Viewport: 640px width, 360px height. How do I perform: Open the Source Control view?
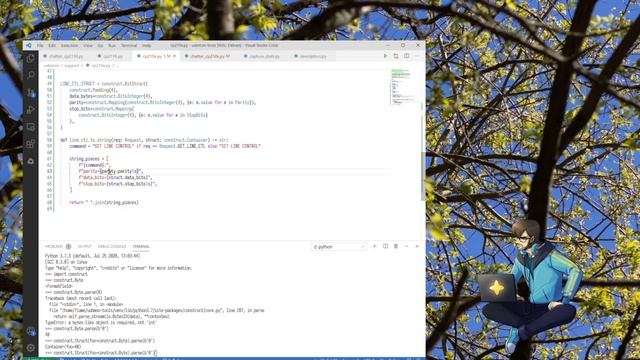31,93
